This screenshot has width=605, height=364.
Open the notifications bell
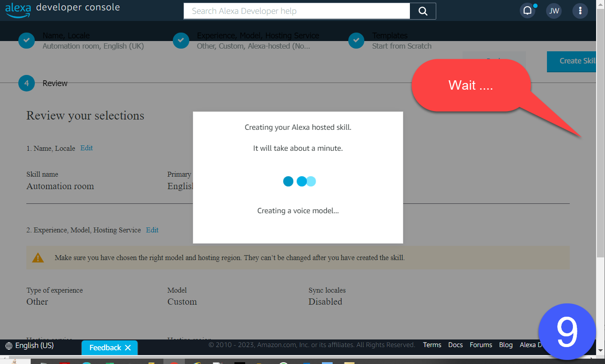coord(527,11)
